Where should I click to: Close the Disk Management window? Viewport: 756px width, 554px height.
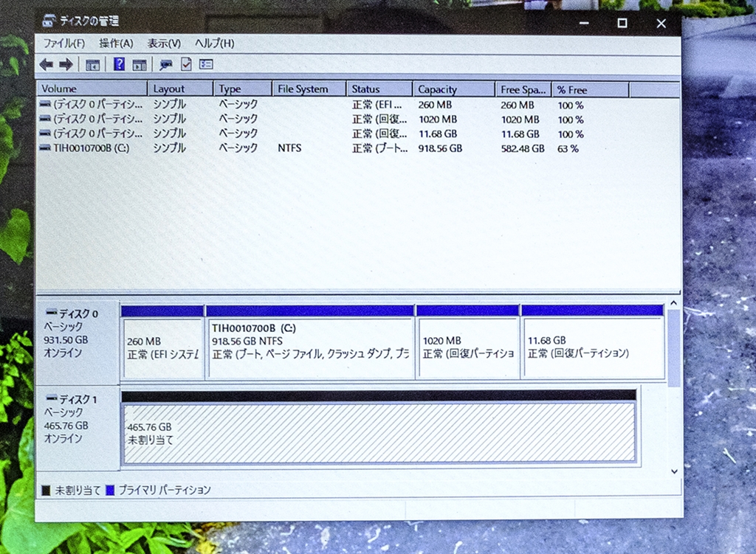point(661,23)
